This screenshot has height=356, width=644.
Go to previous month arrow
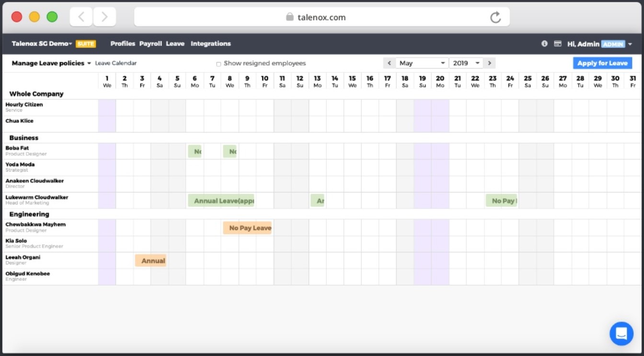point(389,63)
